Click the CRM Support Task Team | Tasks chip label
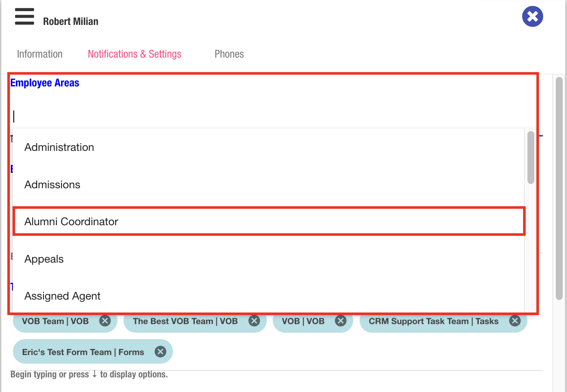Image resolution: width=567 pixels, height=392 pixels. point(433,321)
